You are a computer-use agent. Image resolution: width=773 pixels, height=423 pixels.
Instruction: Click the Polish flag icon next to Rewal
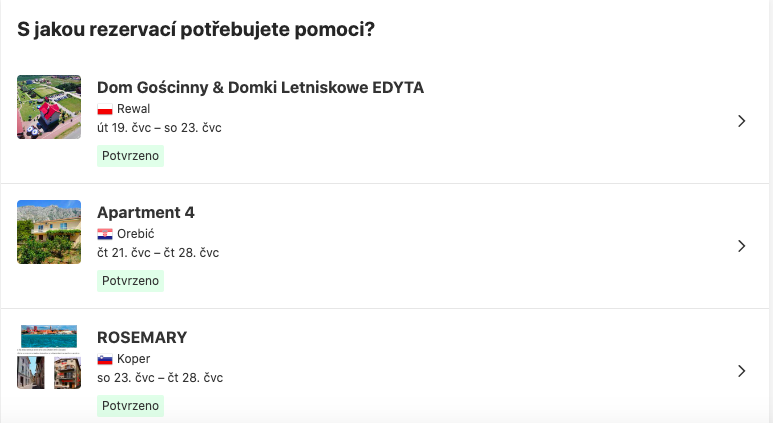pos(104,109)
